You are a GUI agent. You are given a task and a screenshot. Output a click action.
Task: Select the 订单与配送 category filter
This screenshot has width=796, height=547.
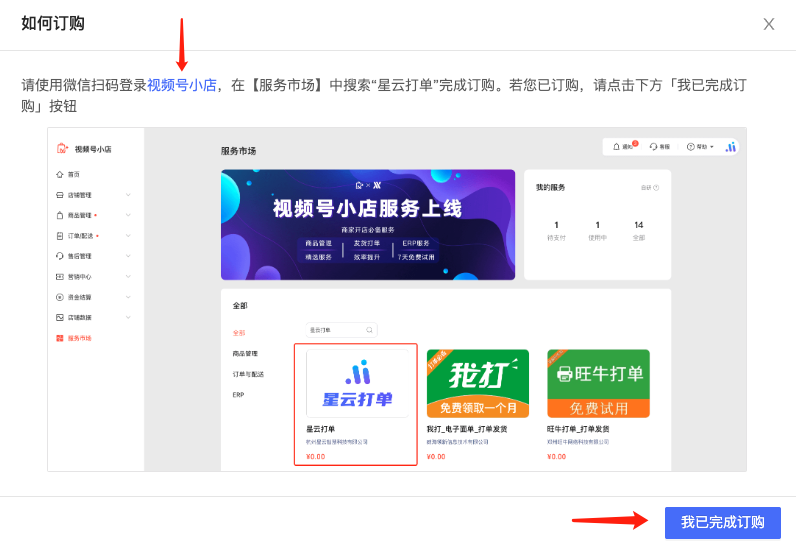[x=248, y=374]
